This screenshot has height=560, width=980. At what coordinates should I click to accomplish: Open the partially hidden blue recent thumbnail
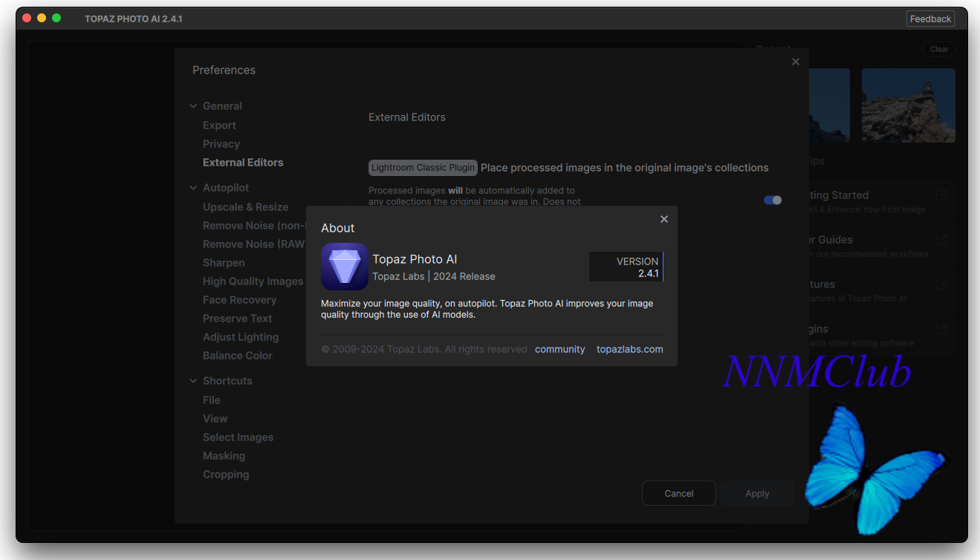click(829, 105)
